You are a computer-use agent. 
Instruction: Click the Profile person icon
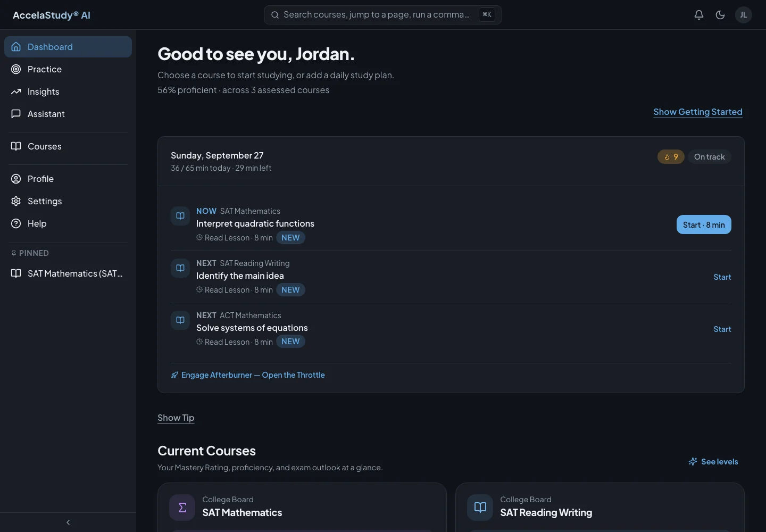(x=16, y=179)
